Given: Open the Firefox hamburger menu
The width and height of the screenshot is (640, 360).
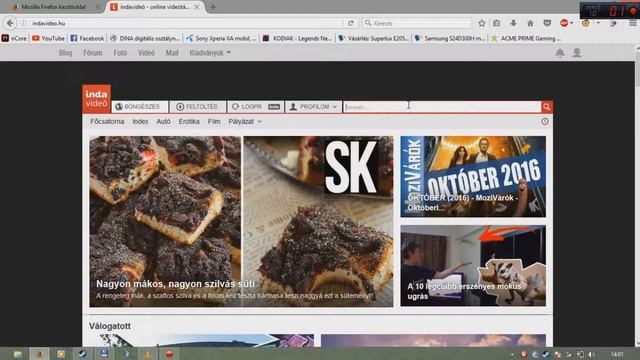Looking at the screenshot, I should click(x=633, y=23).
